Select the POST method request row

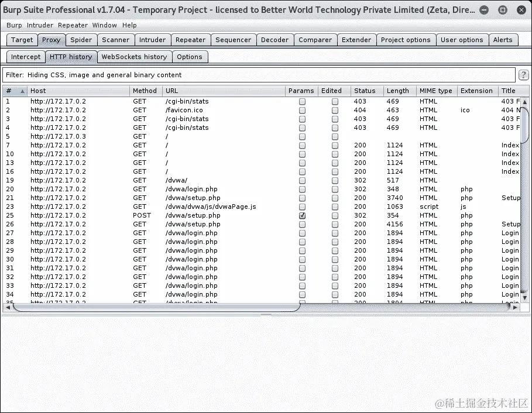(x=261, y=216)
